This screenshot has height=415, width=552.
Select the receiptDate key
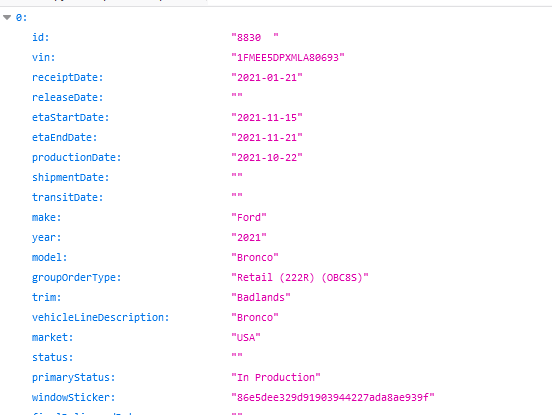click(x=68, y=77)
